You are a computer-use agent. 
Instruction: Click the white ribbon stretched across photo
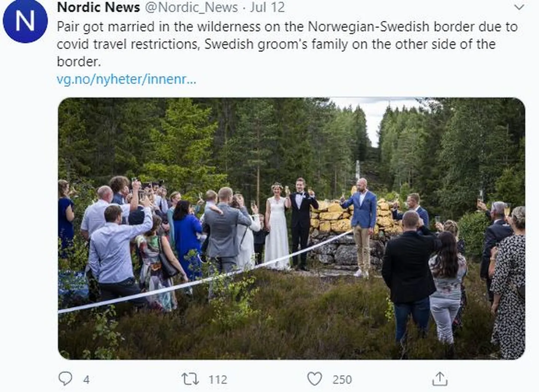pos(205,273)
